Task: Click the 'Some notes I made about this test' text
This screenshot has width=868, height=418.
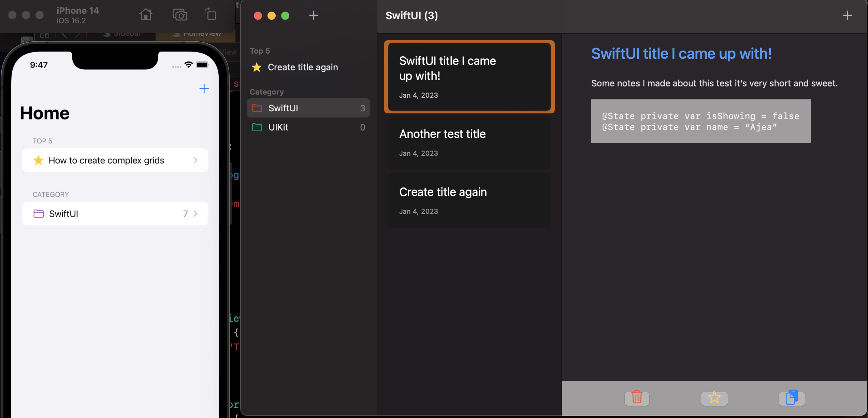Action: tap(714, 83)
